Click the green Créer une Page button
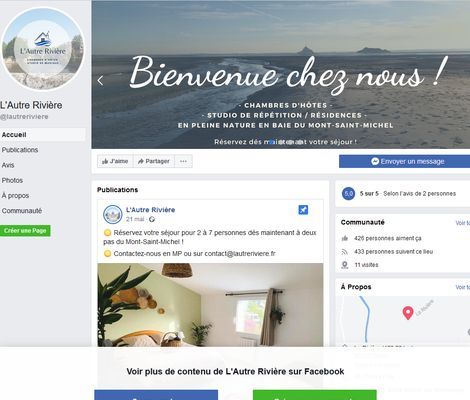 tap(25, 231)
